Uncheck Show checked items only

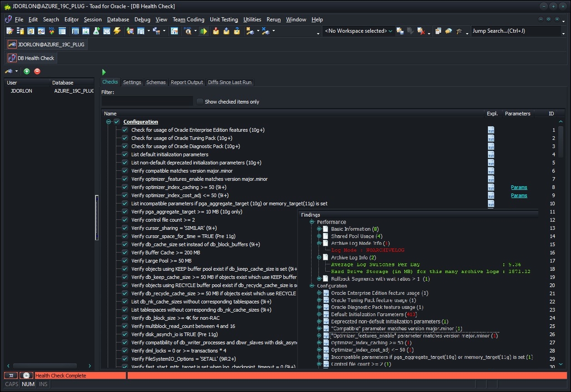tap(199, 101)
